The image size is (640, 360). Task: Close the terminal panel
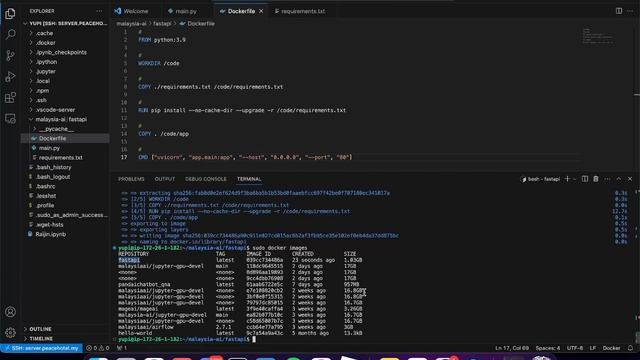tap(630, 179)
